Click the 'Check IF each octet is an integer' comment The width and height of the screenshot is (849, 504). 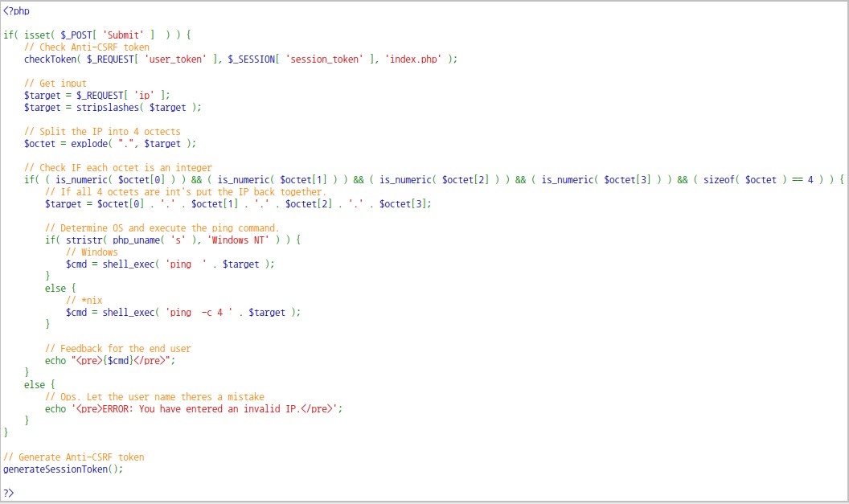[118, 168]
